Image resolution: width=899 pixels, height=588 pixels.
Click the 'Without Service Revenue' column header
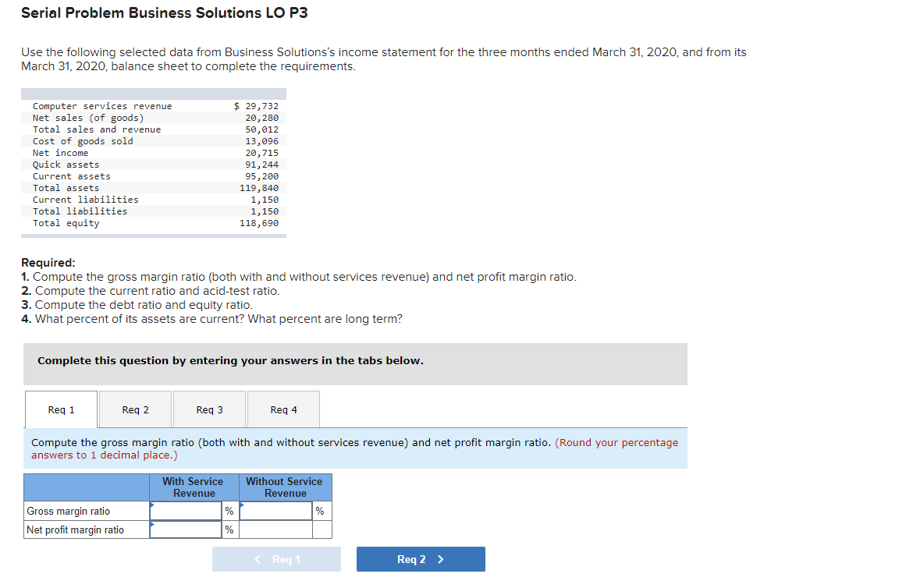(x=285, y=487)
